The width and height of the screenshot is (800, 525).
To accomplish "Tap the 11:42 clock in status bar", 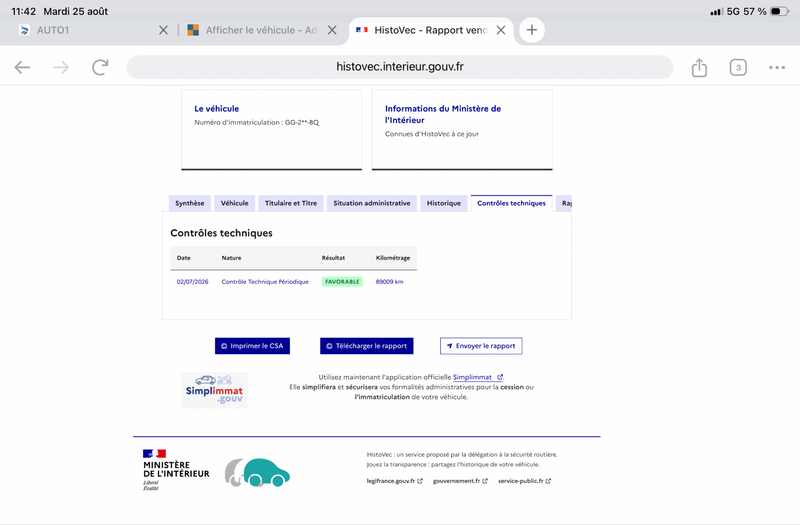I will 23,11.
